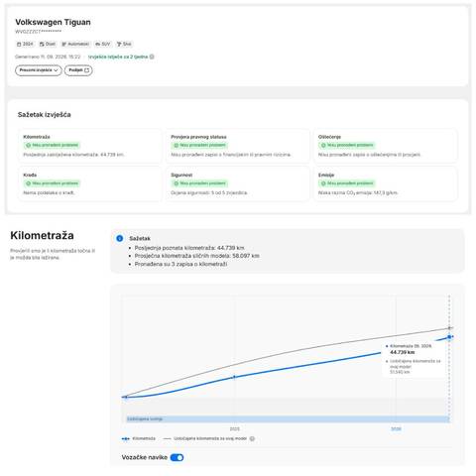Click the typical mileage legend entry for this model
This screenshot has height=476, width=476.
click(205, 438)
